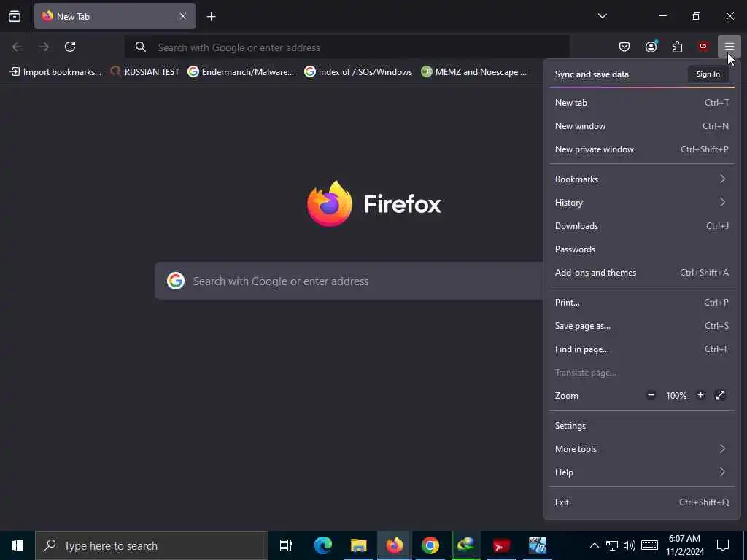Open Add-ons and themes
Image resolution: width=747 pixels, height=560 pixels.
642,273
